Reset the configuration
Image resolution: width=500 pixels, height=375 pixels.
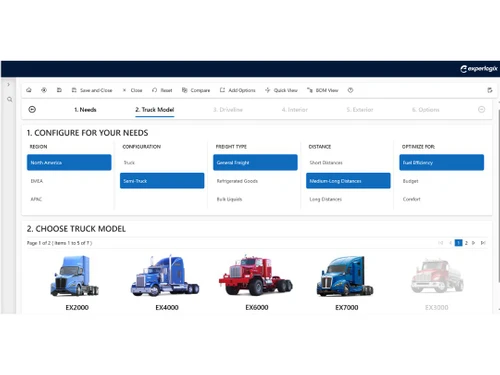click(x=162, y=90)
